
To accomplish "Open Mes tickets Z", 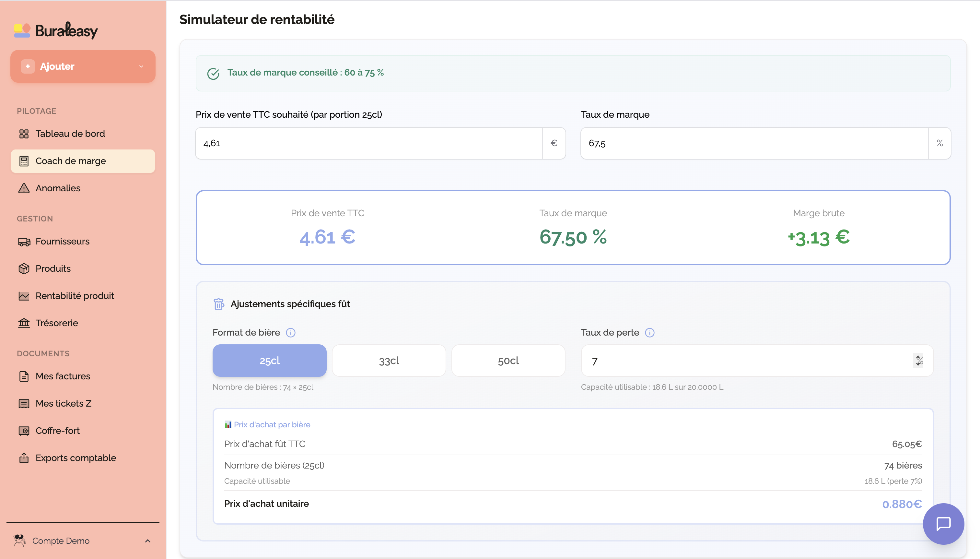I will [x=83, y=403].
